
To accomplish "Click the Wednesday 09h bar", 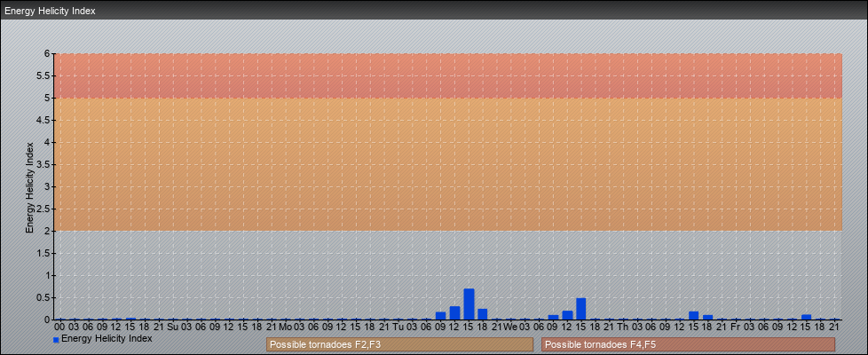I will click(x=553, y=318).
